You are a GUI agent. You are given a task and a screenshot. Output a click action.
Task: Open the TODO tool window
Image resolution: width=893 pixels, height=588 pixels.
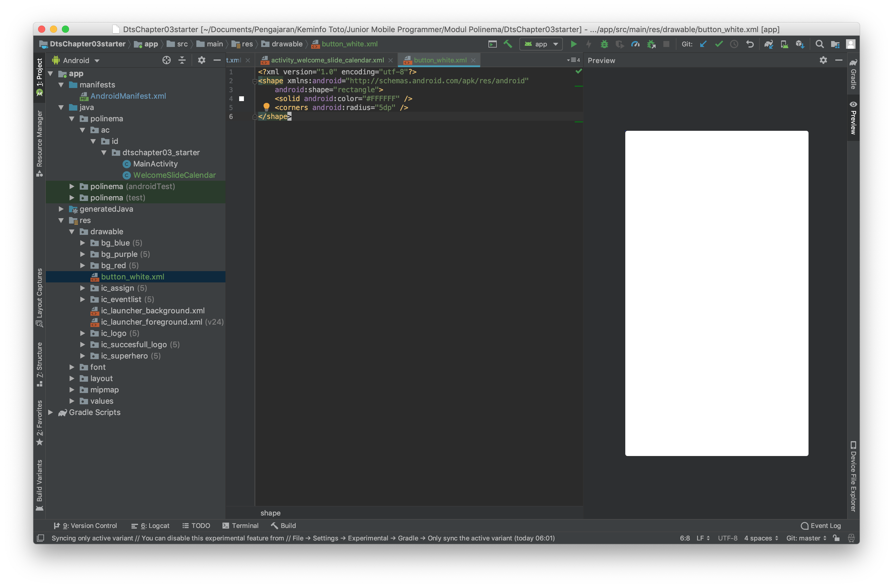pyautogui.click(x=196, y=526)
